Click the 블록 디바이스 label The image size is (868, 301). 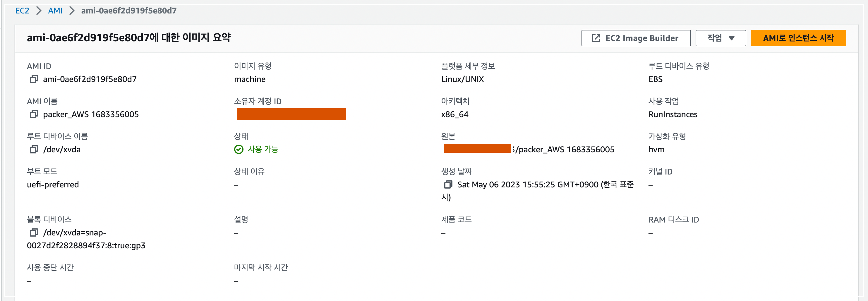click(x=49, y=220)
